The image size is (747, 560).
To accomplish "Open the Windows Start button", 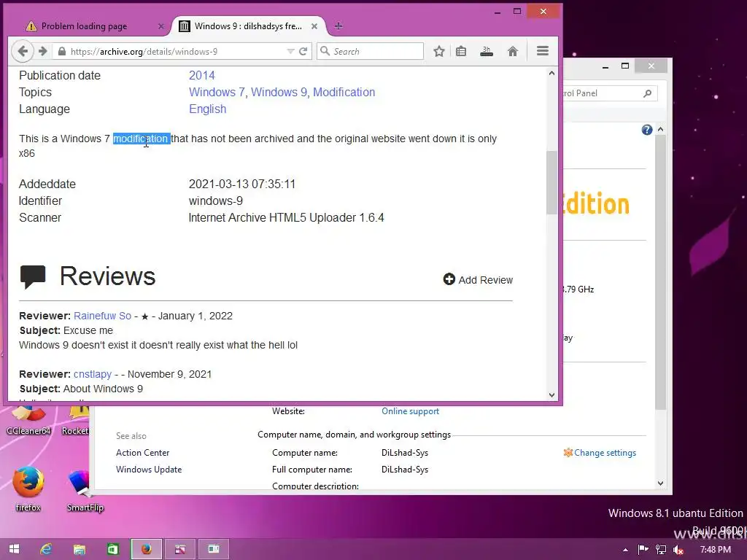I will pos(14,549).
